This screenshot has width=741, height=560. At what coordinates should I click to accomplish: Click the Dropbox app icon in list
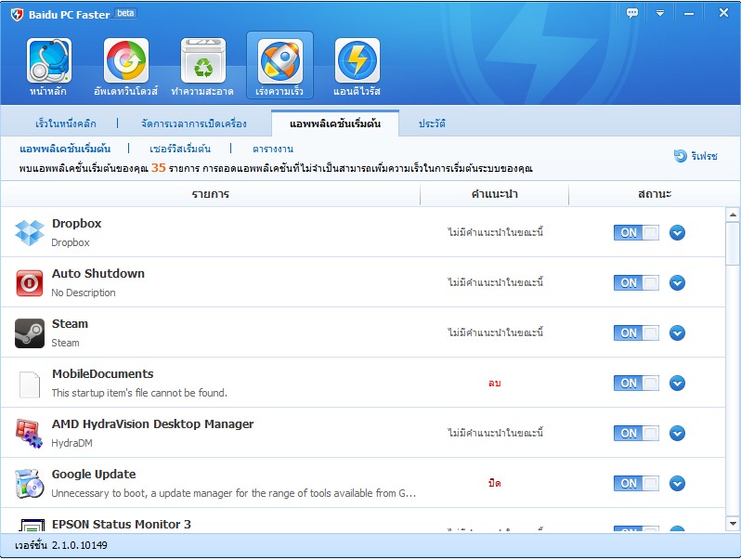click(x=30, y=232)
